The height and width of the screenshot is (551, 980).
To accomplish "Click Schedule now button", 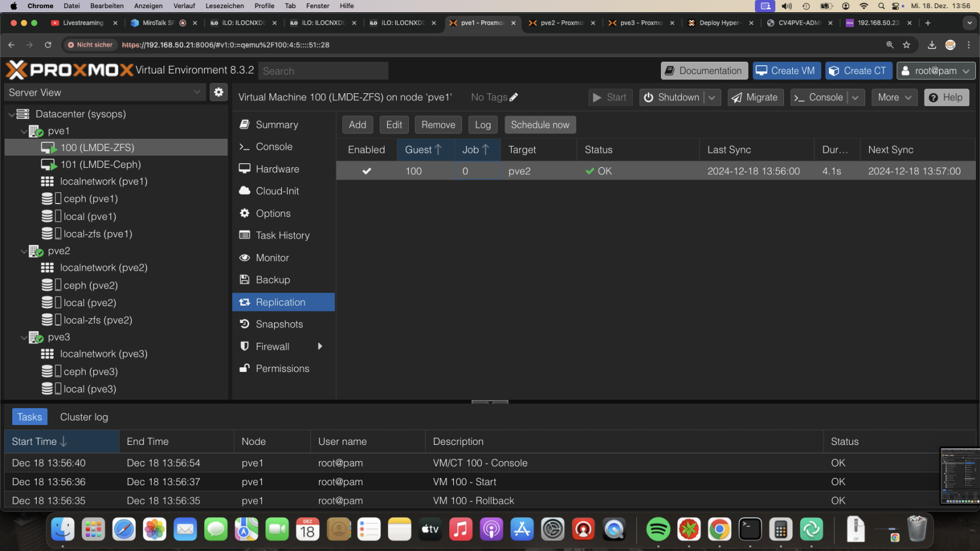I will (540, 125).
